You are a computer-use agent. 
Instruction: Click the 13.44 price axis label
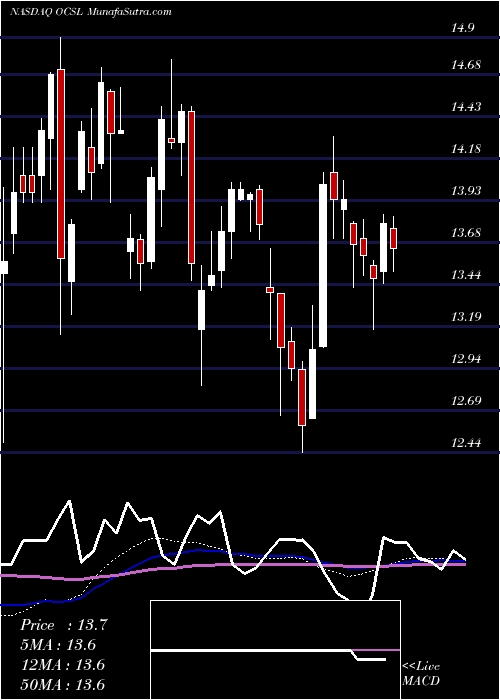tap(467, 275)
